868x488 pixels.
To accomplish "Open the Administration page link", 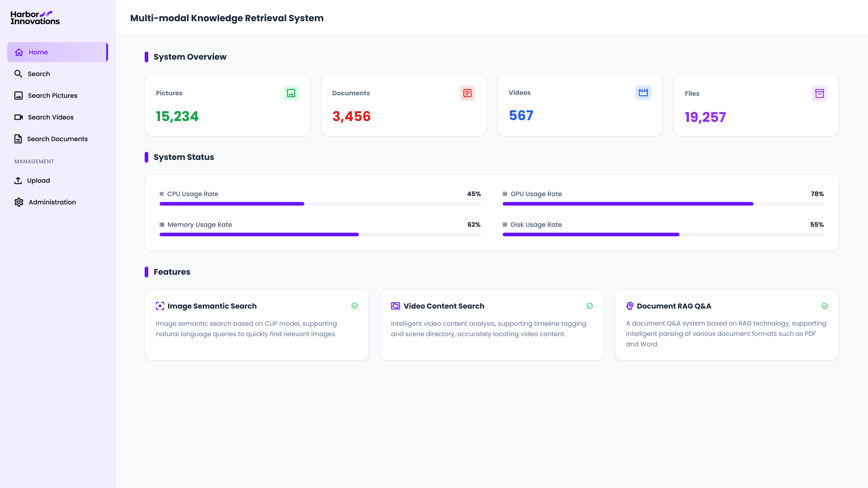I will pos(58,202).
